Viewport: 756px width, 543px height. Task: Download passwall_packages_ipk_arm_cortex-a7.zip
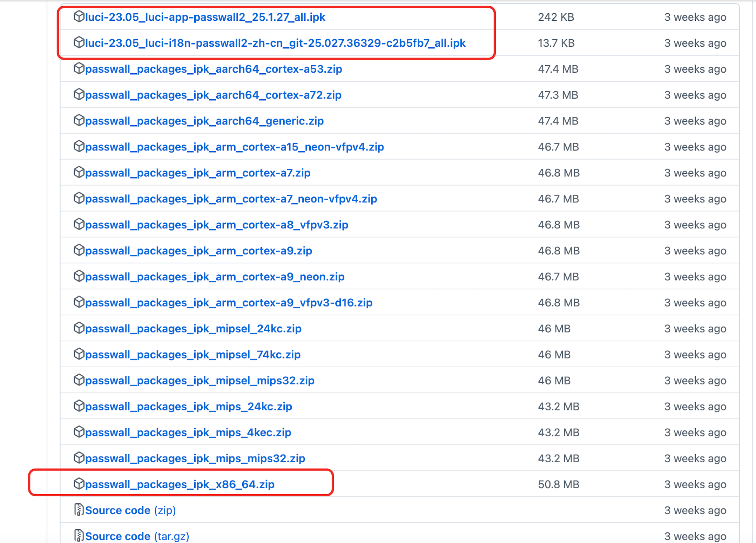pyautogui.click(x=198, y=173)
